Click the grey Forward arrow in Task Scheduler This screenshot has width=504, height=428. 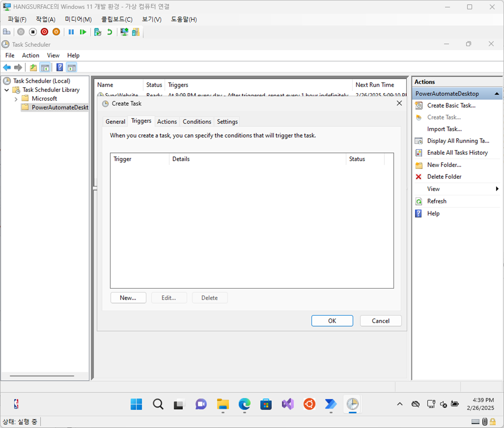pos(18,68)
